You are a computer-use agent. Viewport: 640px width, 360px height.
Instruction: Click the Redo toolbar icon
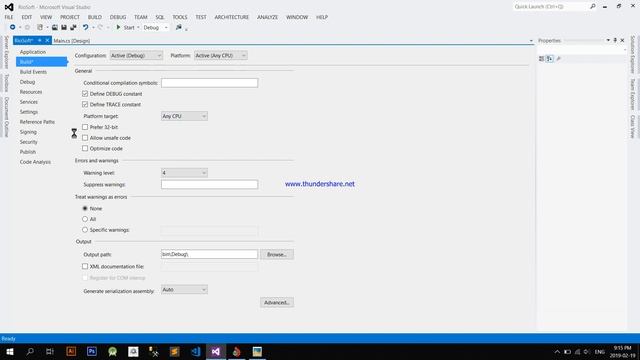[100, 27]
